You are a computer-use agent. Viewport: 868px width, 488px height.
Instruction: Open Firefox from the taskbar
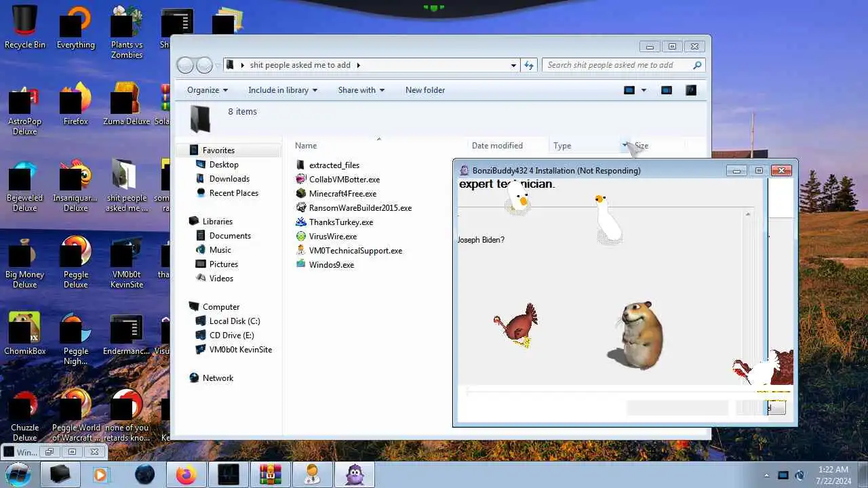click(x=186, y=474)
